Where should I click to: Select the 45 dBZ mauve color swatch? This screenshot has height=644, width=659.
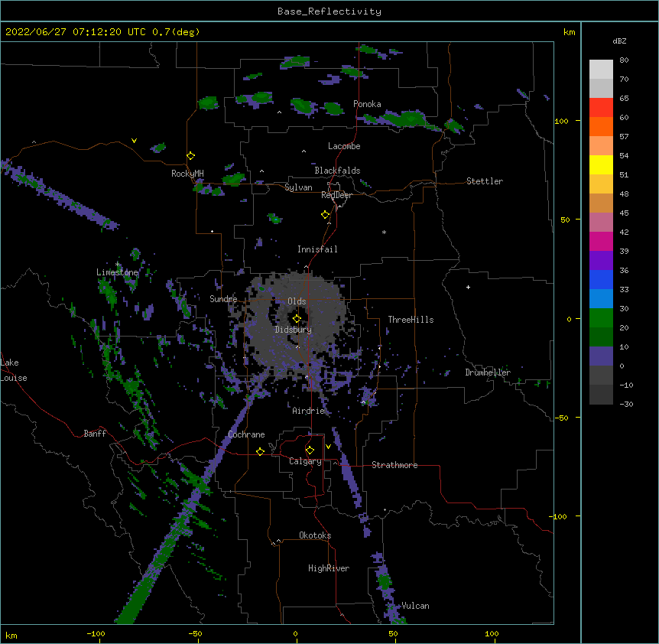pos(601,222)
